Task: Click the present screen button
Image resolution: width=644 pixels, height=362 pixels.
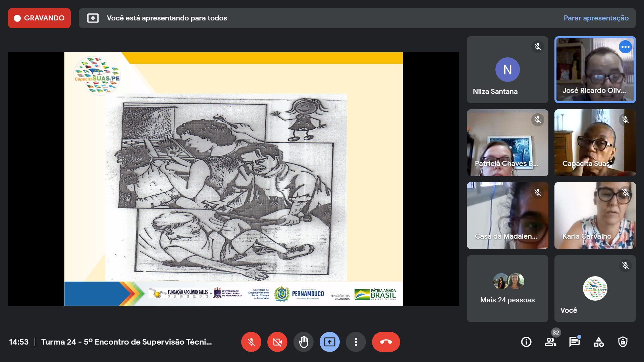Action: click(329, 342)
